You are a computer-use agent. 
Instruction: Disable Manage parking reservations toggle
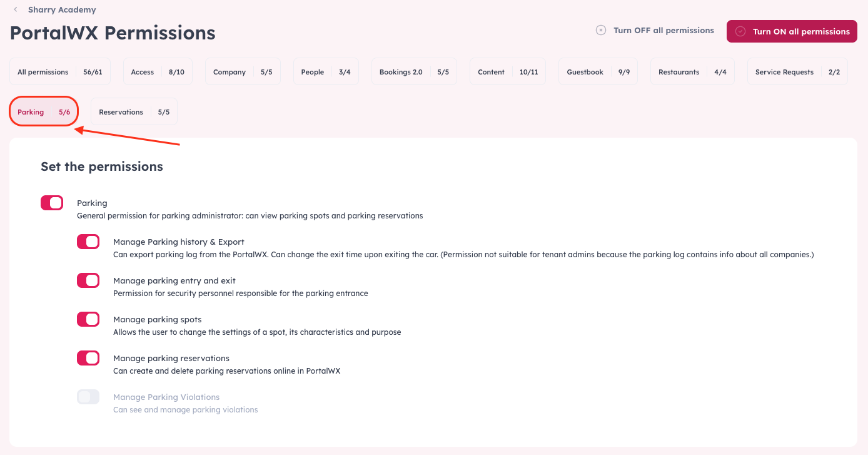88,358
